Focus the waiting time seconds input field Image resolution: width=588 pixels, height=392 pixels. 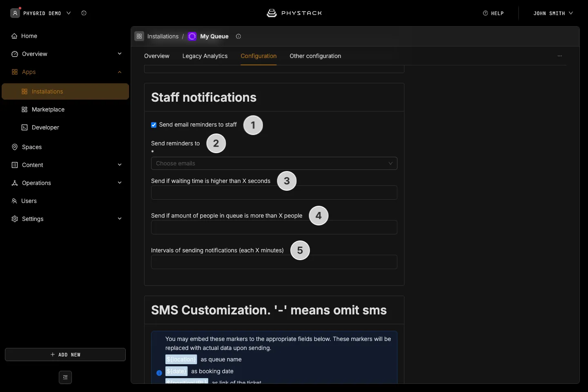(274, 193)
